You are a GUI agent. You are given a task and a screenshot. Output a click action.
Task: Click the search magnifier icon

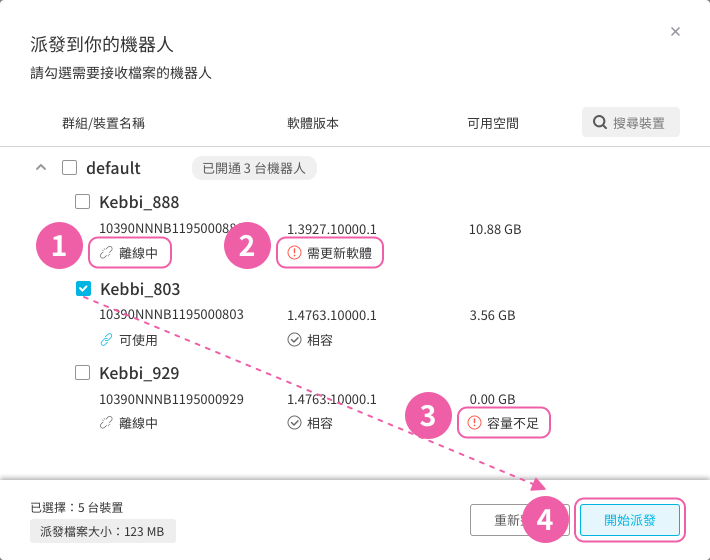(600, 122)
